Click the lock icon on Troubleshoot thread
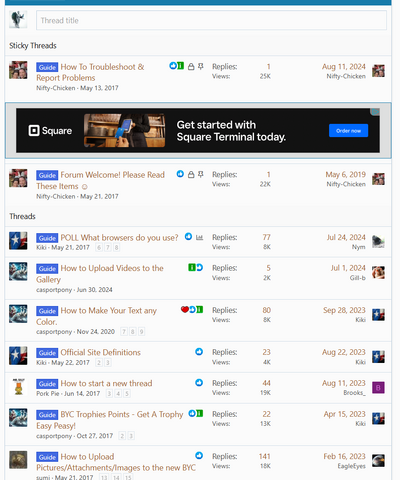This screenshot has height=480, width=400. (x=191, y=67)
